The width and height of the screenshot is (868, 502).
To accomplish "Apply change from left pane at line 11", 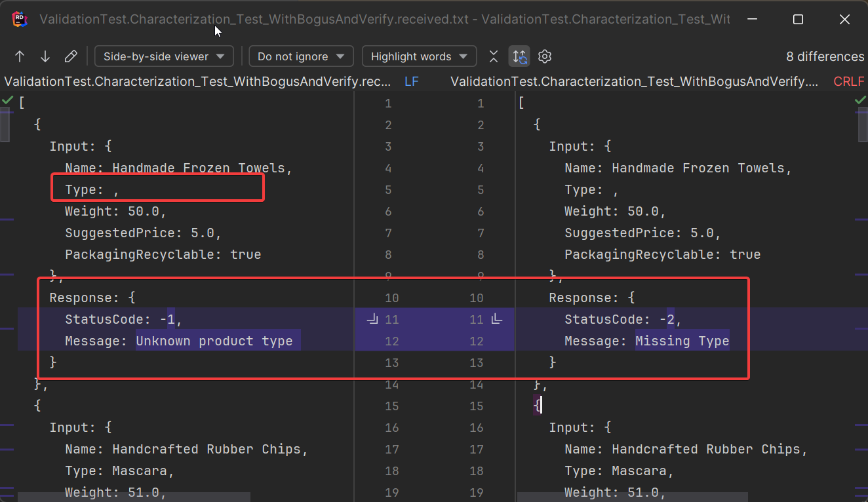I will pos(373,319).
